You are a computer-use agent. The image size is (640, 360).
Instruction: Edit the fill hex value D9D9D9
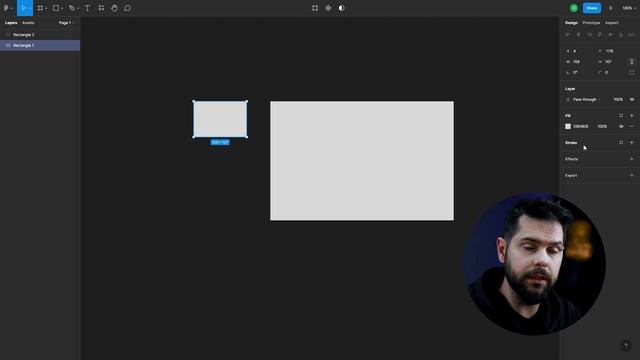(581, 127)
